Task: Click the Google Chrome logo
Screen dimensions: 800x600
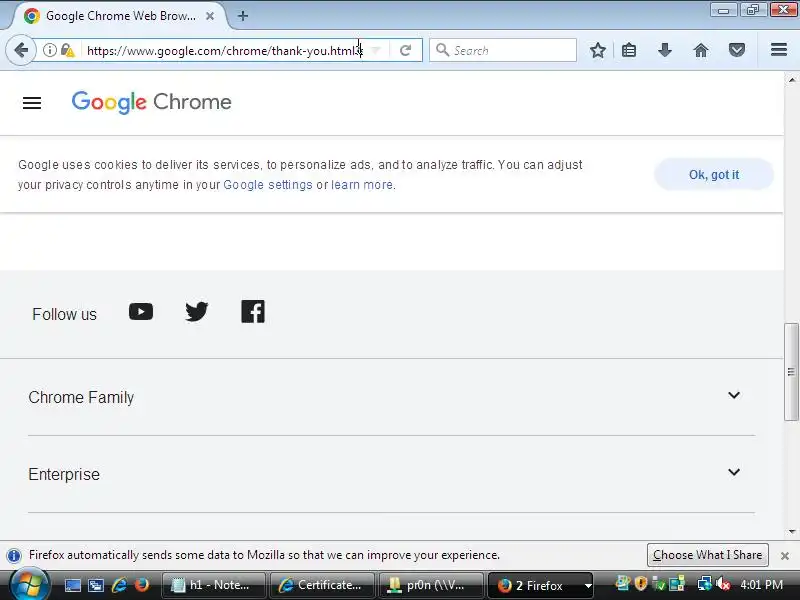Action: click(x=152, y=102)
